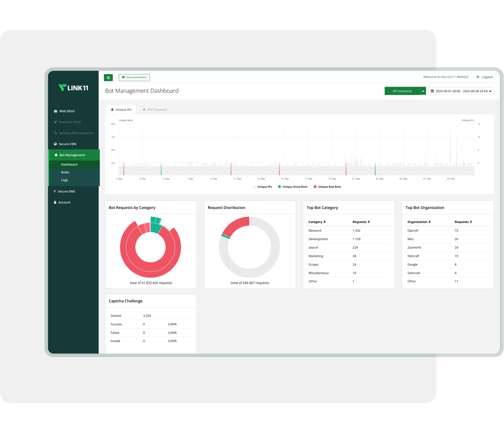Open the Account section
504x433 pixels.
(64, 202)
